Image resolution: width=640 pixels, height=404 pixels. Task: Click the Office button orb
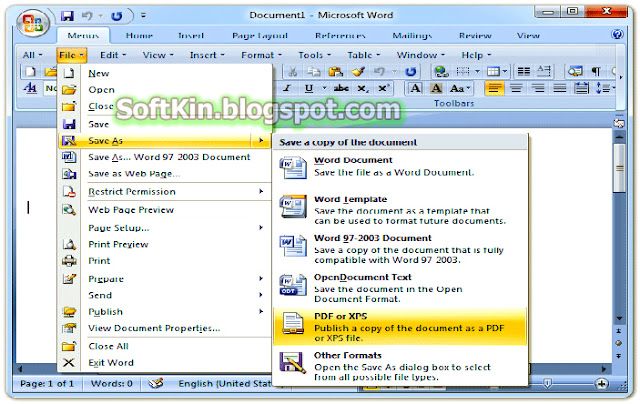33,23
